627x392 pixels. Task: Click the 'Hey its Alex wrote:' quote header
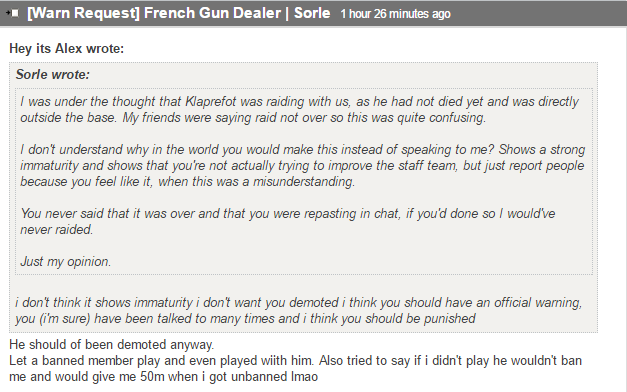(x=67, y=48)
